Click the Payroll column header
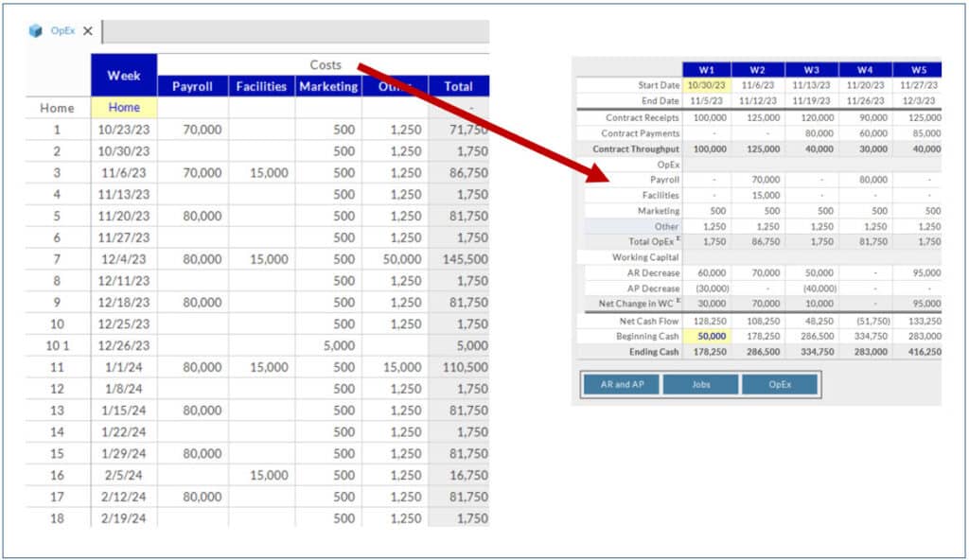969x560 pixels. tap(192, 86)
